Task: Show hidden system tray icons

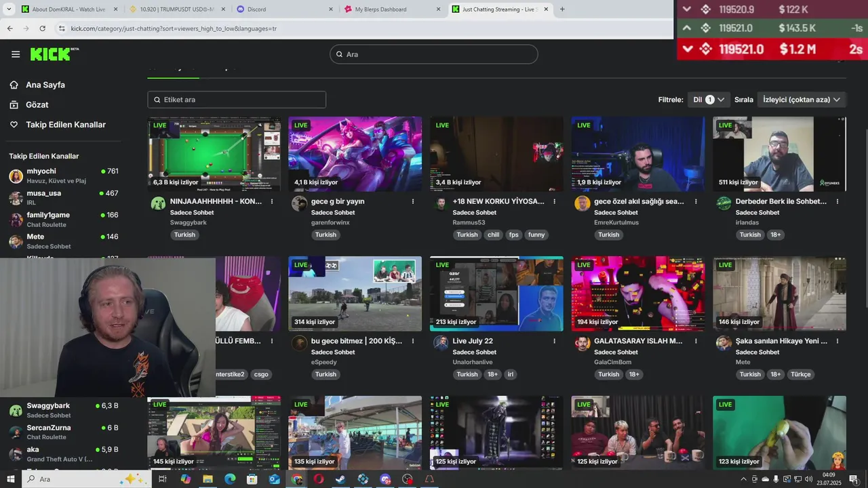Action: (743, 479)
